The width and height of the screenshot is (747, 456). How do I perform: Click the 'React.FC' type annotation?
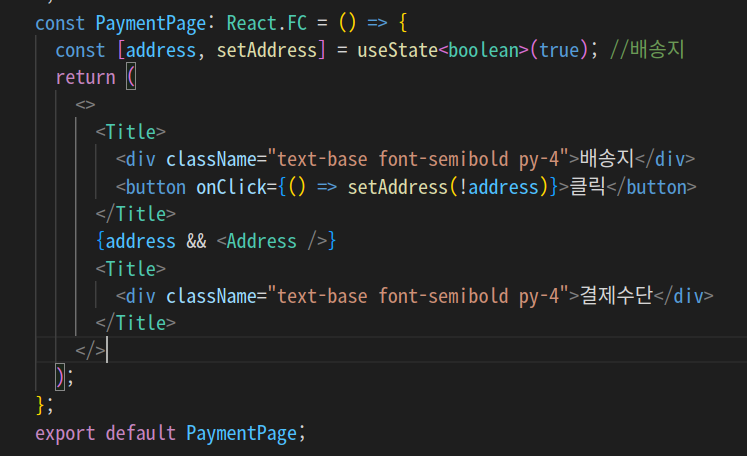click(x=266, y=23)
